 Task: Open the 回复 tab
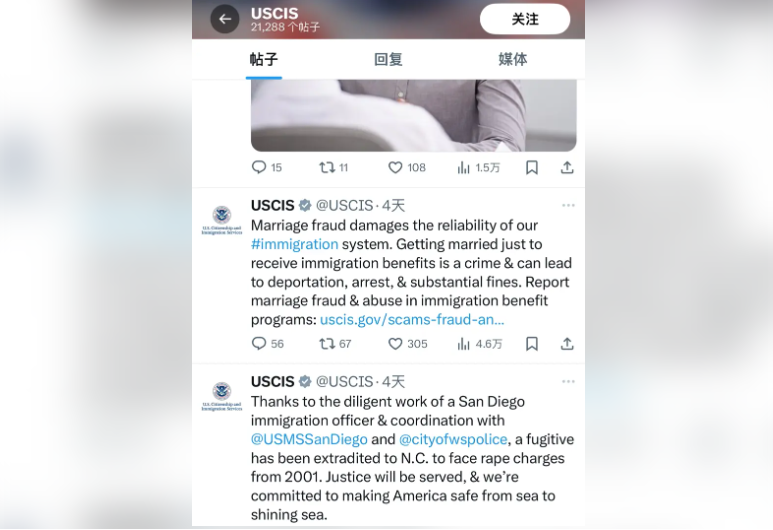[x=388, y=59]
